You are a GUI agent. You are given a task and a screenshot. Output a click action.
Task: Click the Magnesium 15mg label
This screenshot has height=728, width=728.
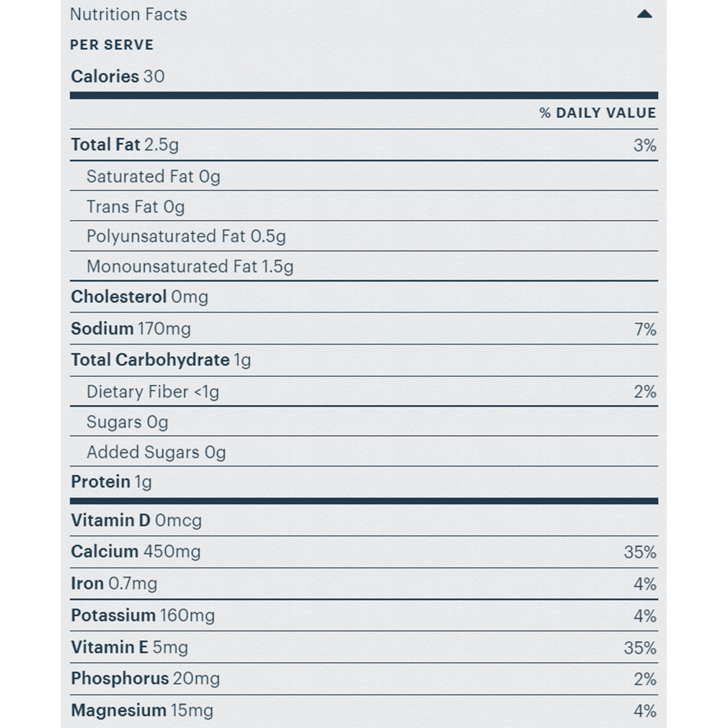click(x=142, y=710)
